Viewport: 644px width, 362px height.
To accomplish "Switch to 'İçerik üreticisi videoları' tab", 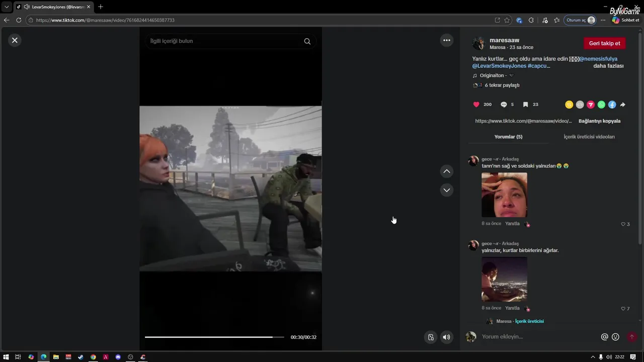I will point(589,137).
